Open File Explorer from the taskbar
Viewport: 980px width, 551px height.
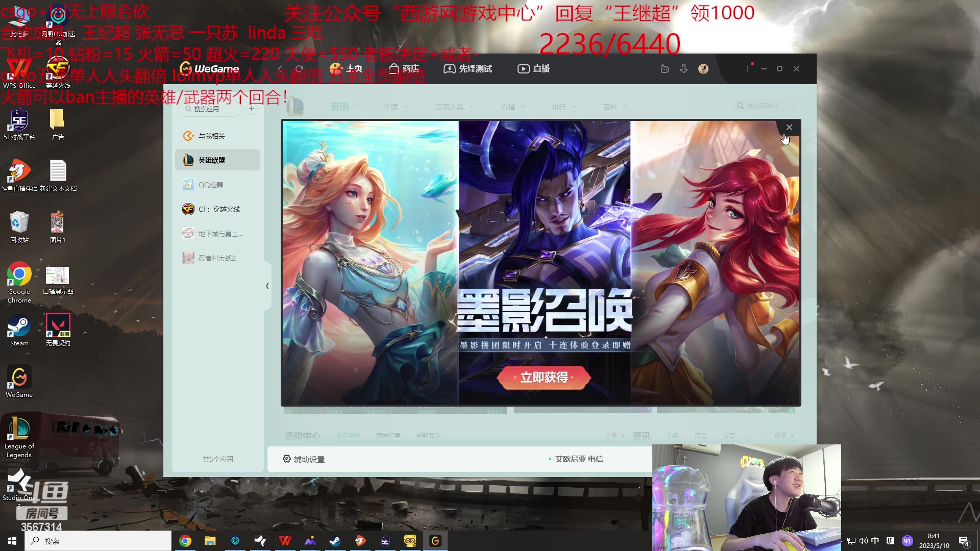pos(210,541)
